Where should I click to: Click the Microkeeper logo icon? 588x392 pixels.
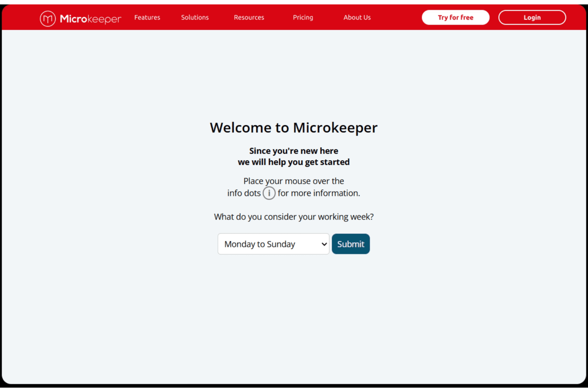pyautogui.click(x=48, y=18)
